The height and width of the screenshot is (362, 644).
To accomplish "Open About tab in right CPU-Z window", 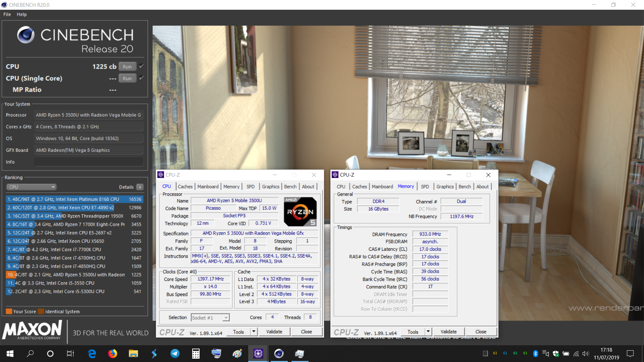I will coord(483,187).
